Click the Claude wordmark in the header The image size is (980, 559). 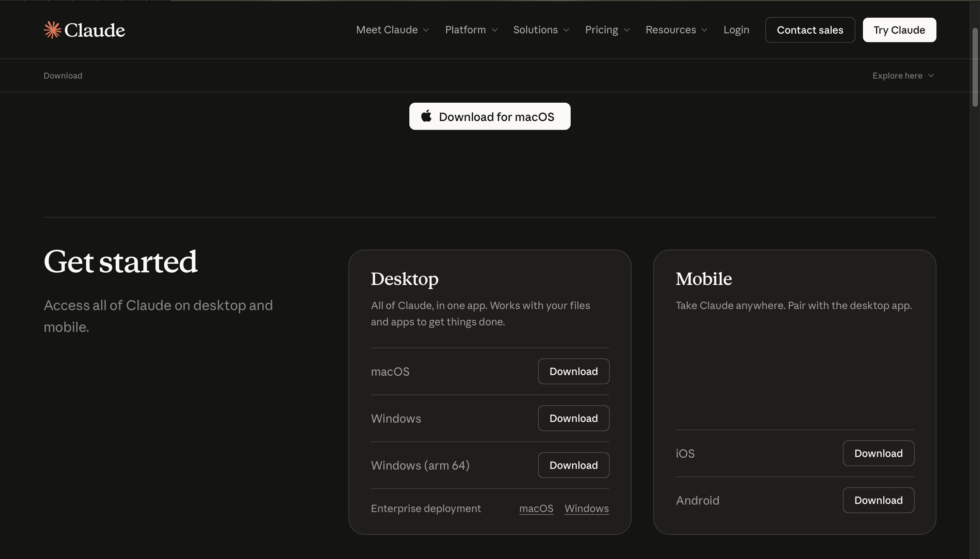coord(95,30)
